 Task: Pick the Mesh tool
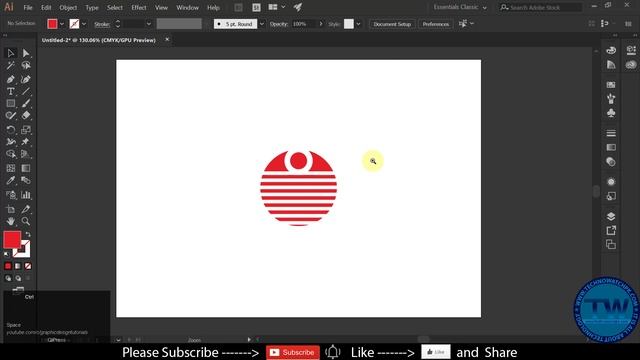coord(11,168)
